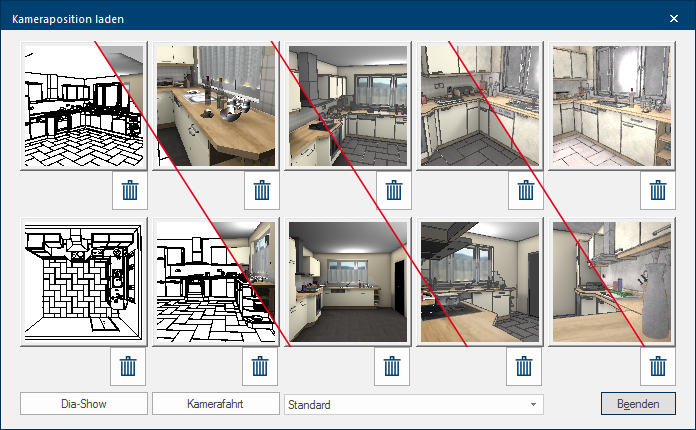Click trash icon under top-right thumbnail
Viewport: 696px width, 430px height.
coord(657,190)
